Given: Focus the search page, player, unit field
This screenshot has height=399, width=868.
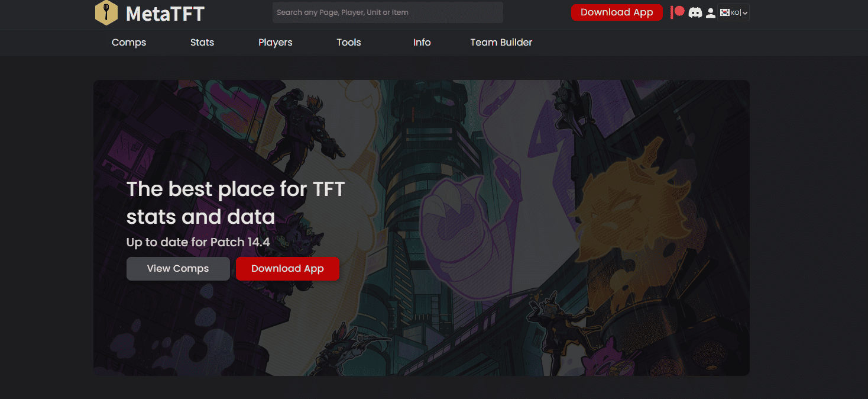Looking at the screenshot, I should [388, 12].
